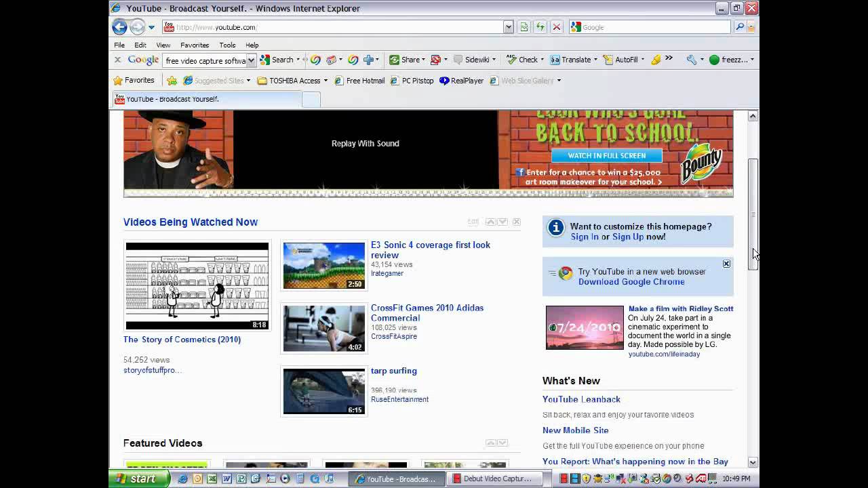Viewport: 868px width, 488px height.
Task: Click the browser Forward arrow button
Action: coord(137,27)
